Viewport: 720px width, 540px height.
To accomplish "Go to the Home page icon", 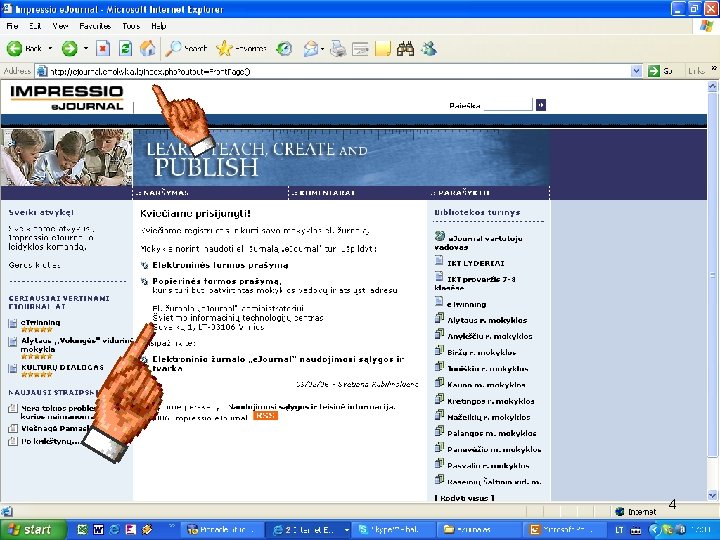I will (148, 48).
